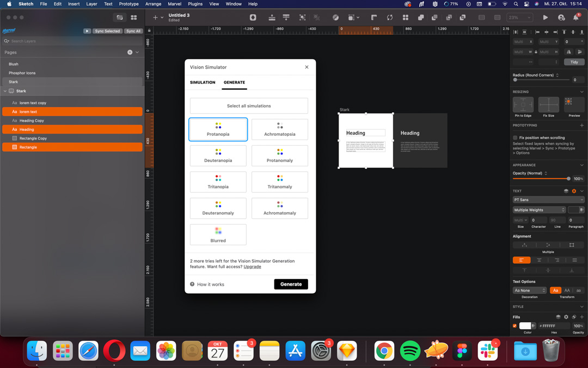Set text alignment to right
This screenshot has width=588, height=368.
click(557, 260)
